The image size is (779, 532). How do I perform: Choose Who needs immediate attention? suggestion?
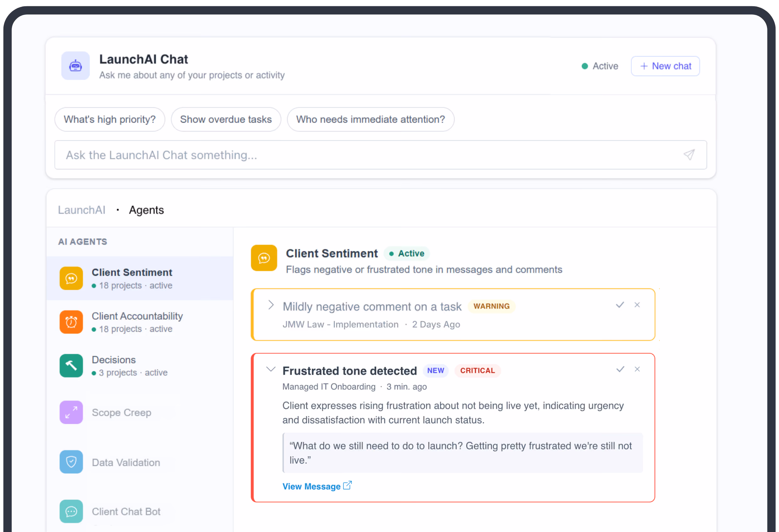pos(370,119)
